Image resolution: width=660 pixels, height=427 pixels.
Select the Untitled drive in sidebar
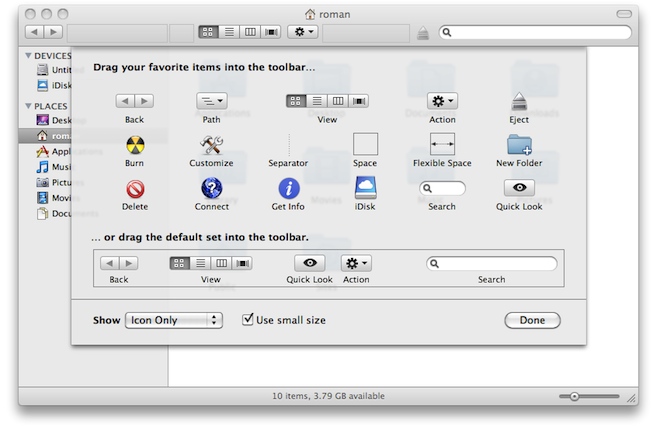[x=54, y=70]
